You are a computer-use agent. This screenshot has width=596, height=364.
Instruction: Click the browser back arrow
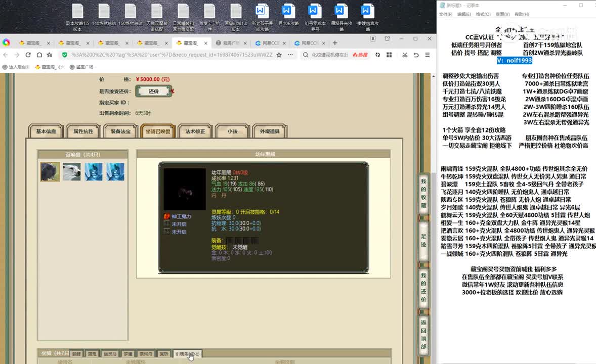(x=6, y=55)
